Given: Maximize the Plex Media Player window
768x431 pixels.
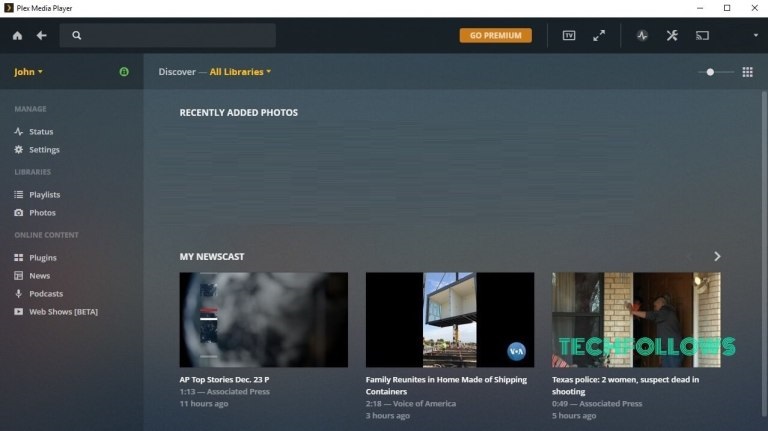Looking at the screenshot, I should [x=727, y=8].
